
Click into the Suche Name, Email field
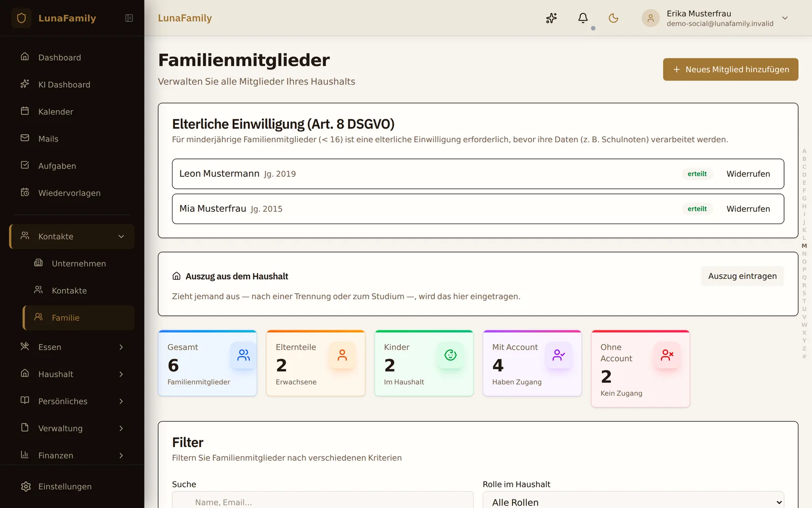pos(323,500)
